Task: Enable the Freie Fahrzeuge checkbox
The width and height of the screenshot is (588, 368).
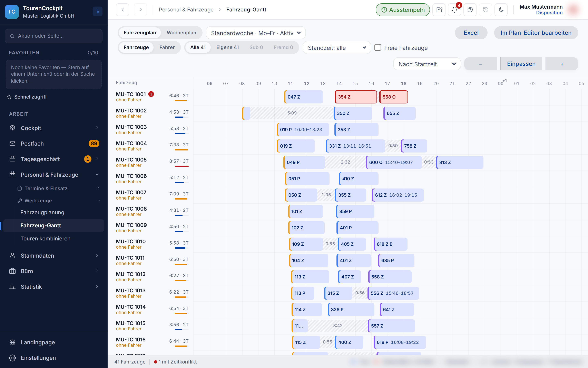Action: [x=378, y=47]
